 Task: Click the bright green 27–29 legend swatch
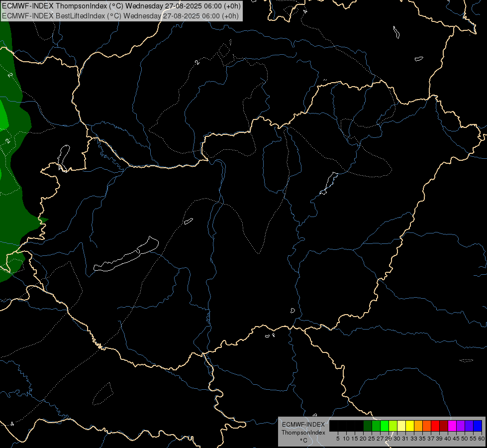[385, 426]
